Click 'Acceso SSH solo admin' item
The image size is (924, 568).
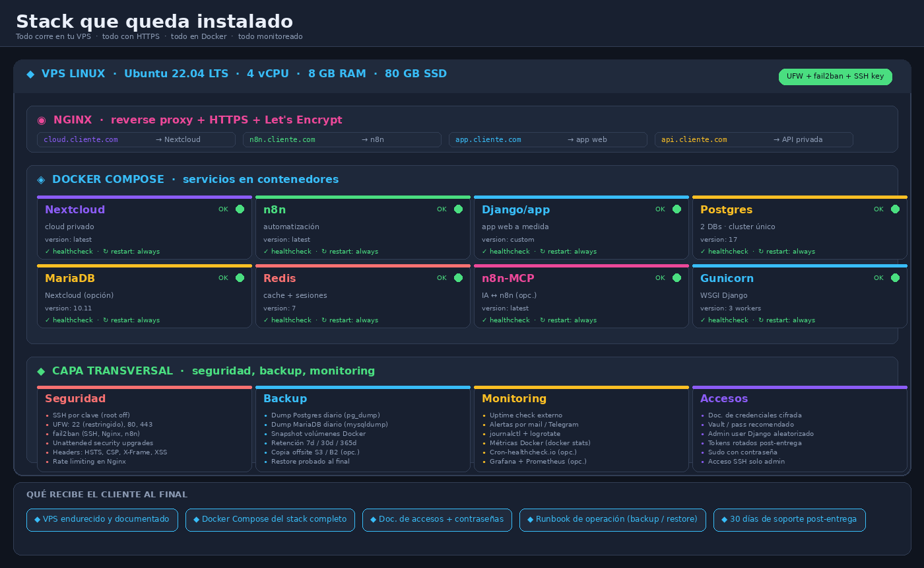point(746,462)
